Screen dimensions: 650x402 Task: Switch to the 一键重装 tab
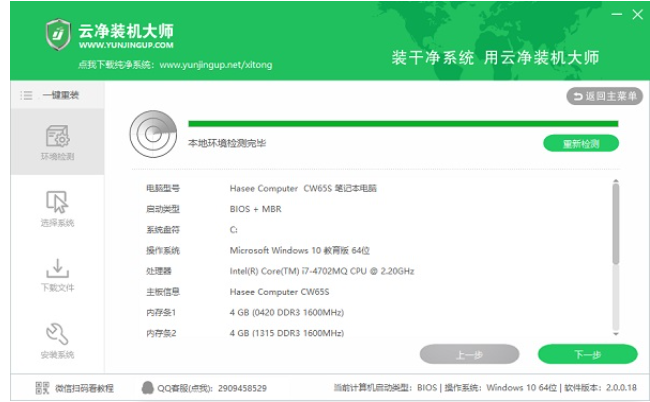click(x=58, y=95)
